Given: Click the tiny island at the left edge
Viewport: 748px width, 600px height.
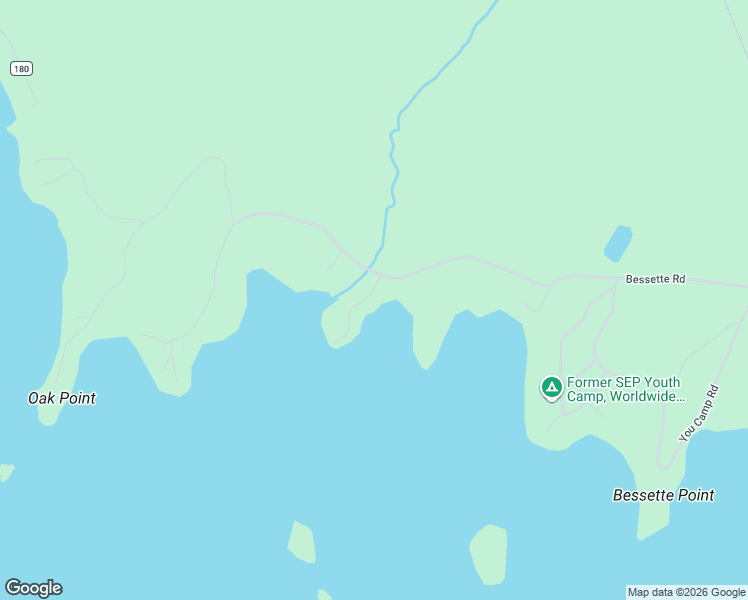Looking at the screenshot, I should pyautogui.click(x=6, y=472).
